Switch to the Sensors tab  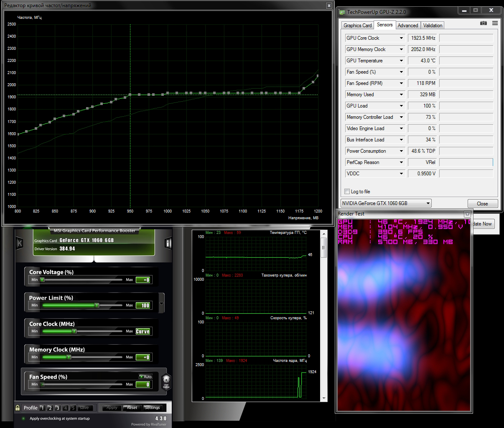tap(384, 25)
